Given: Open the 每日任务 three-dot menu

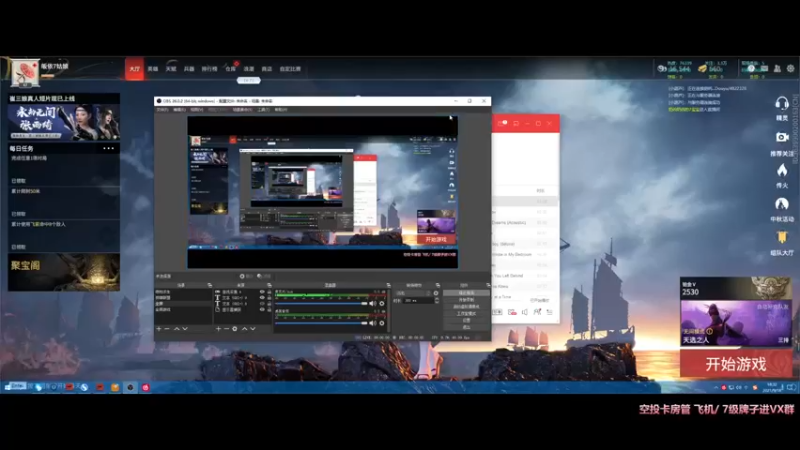Looking at the screenshot, I should coord(109,148).
